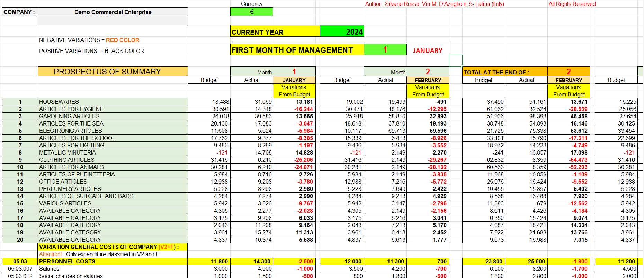Click the 05.03 code cell
644x278 pixels.
click(x=20, y=261)
